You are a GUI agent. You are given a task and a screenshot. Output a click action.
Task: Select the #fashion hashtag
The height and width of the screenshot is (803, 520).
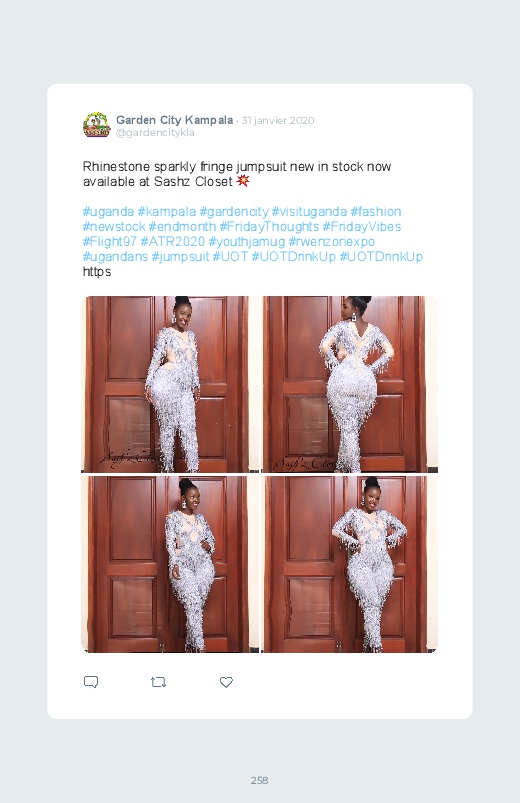[376, 212]
